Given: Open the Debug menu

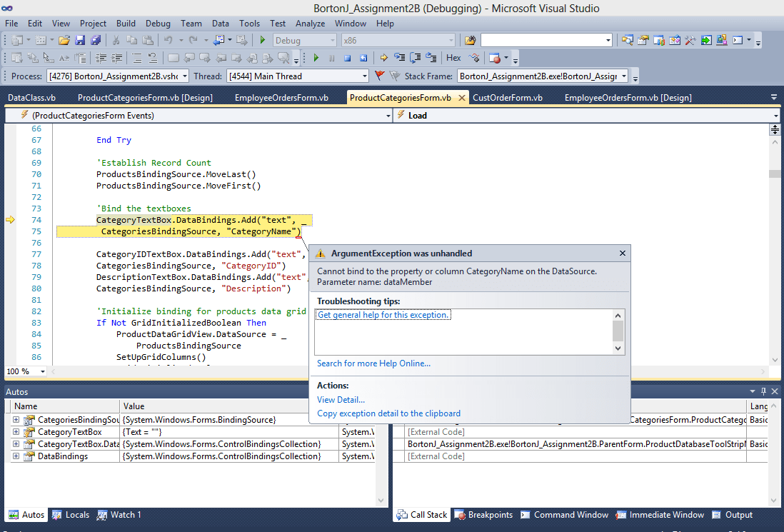Looking at the screenshot, I should click(x=158, y=23).
